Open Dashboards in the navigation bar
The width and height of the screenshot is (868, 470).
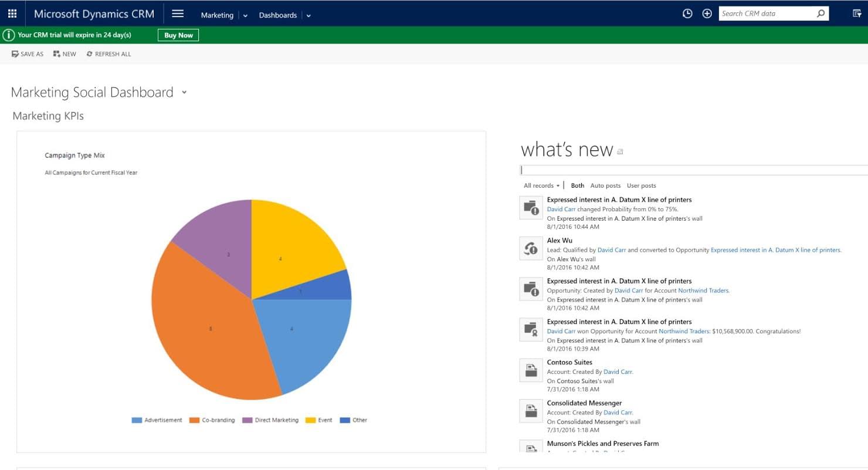pyautogui.click(x=278, y=15)
